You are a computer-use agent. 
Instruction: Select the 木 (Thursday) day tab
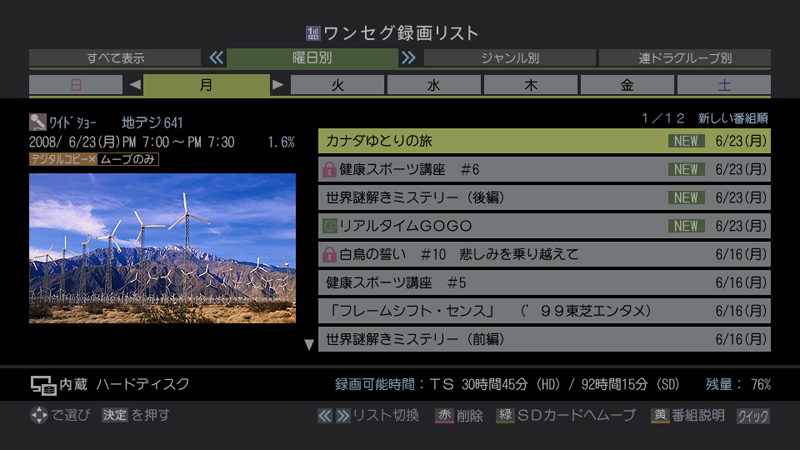(531, 85)
